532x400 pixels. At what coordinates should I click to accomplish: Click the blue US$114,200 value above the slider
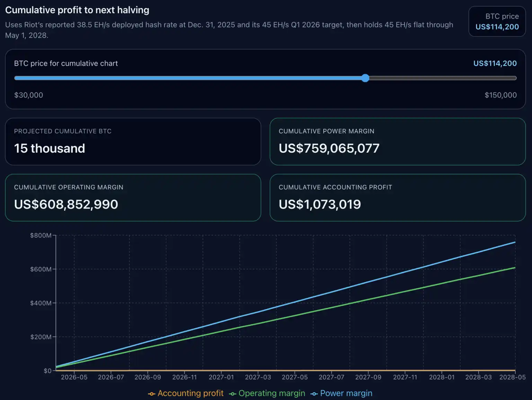click(x=495, y=63)
